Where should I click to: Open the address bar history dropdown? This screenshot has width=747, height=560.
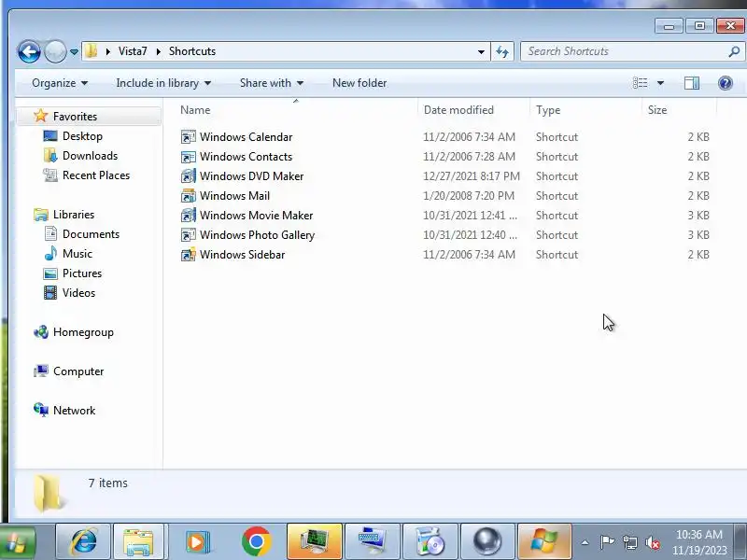point(481,51)
